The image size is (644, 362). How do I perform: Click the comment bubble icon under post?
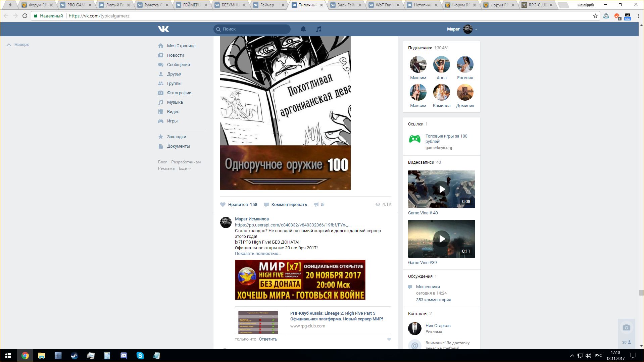(x=266, y=205)
